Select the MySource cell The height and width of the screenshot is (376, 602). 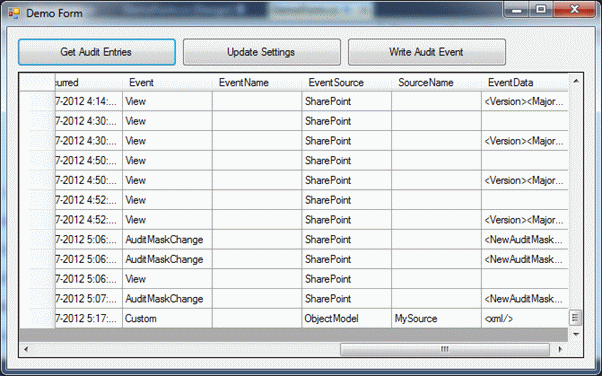pos(437,318)
